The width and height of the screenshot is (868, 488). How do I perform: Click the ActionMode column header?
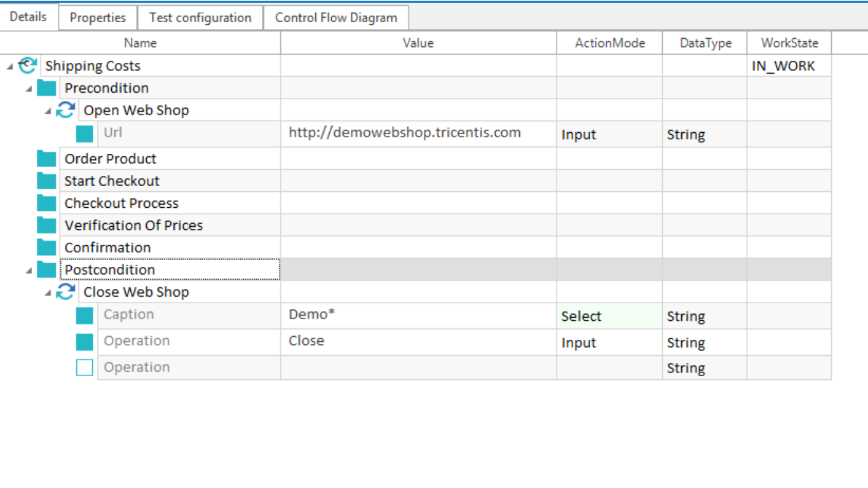609,43
